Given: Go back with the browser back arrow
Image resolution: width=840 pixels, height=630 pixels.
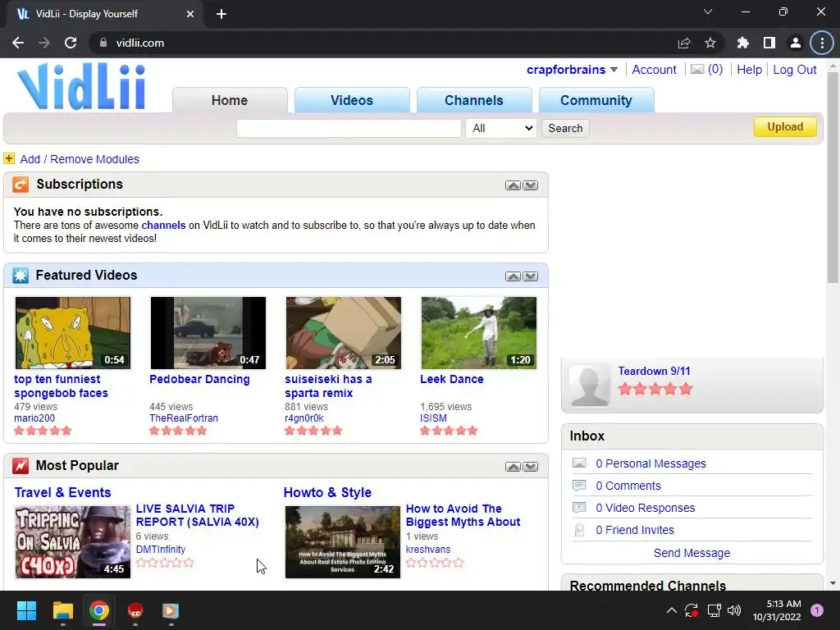Looking at the screenshot, I should (18, 43).
